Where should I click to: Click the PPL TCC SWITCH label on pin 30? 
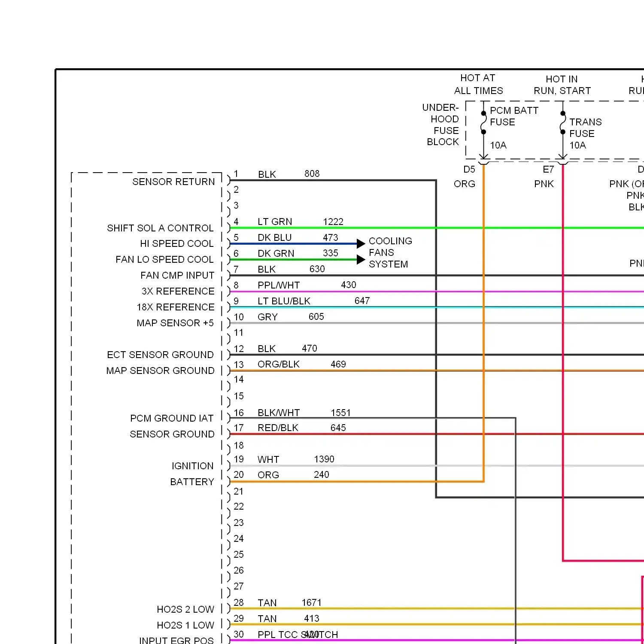pyautogui.click(x=298, y=635)
